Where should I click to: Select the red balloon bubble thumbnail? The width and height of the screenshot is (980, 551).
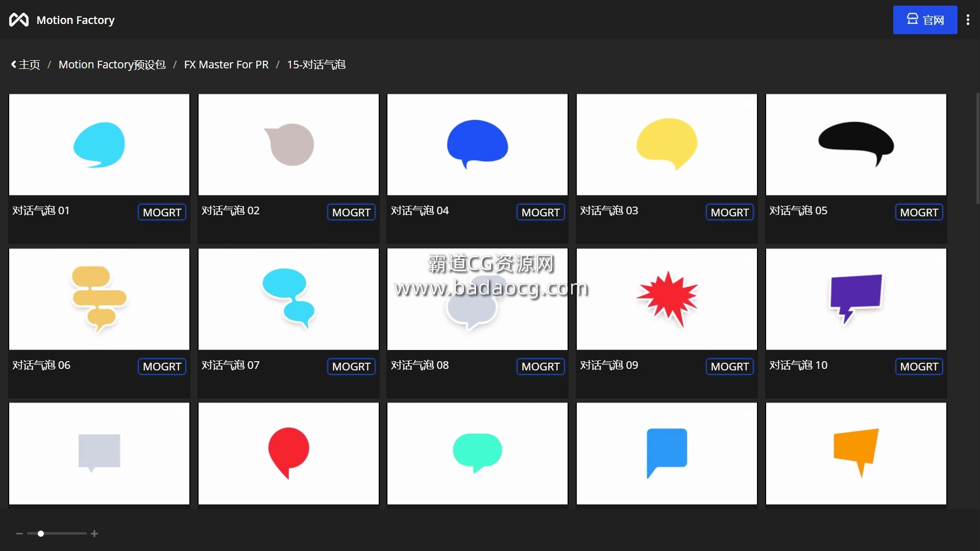pyautogui.click(x=288, y=454)
